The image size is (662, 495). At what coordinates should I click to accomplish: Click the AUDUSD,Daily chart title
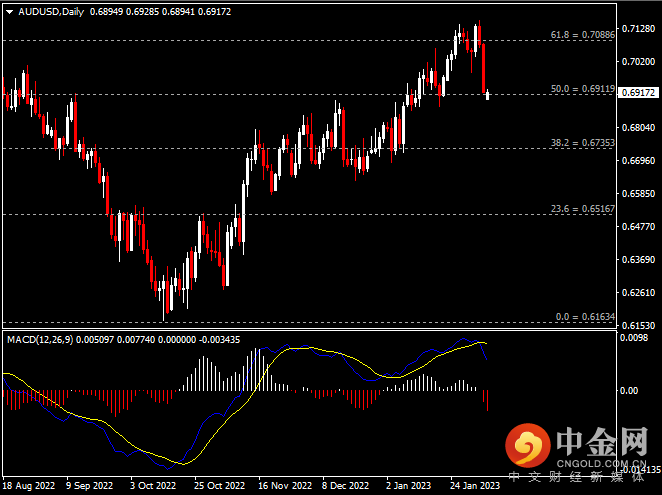click(x=51, y=11)
